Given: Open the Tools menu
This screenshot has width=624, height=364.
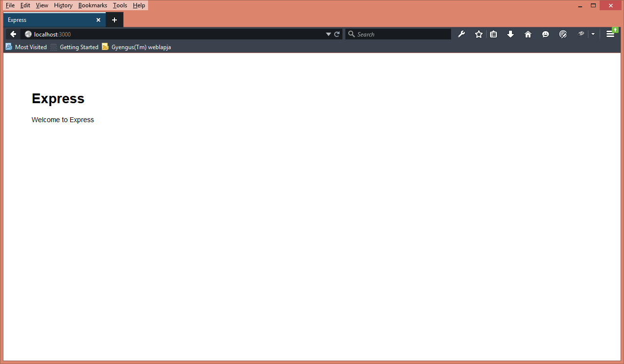Looking at the screenshot, I should click(x=120, y=5).
